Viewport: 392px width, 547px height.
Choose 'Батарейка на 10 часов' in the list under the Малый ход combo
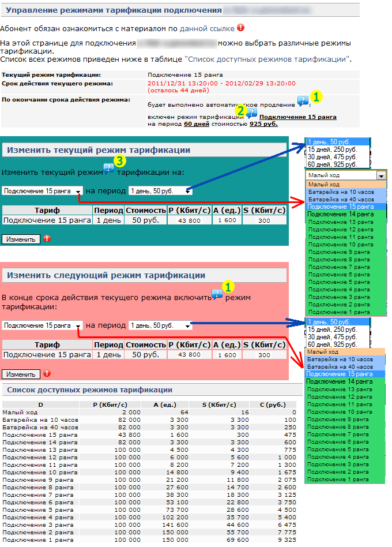pos(346,192)
